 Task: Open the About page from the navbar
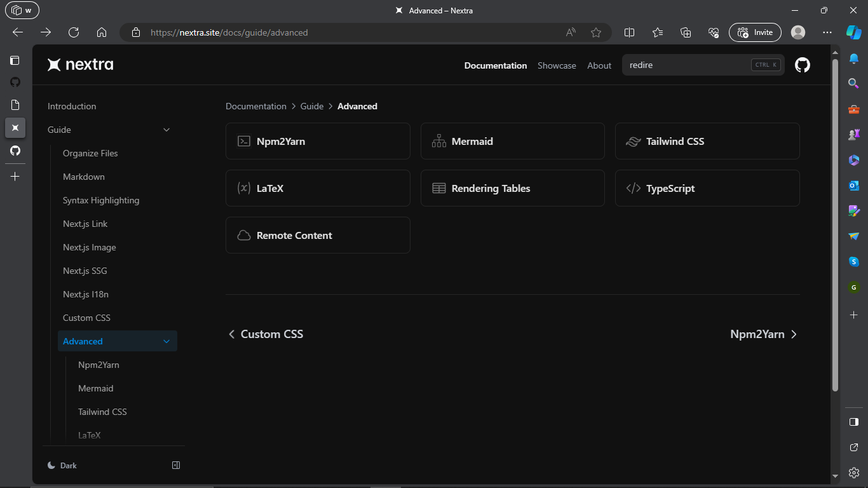[x=599, y=65]
